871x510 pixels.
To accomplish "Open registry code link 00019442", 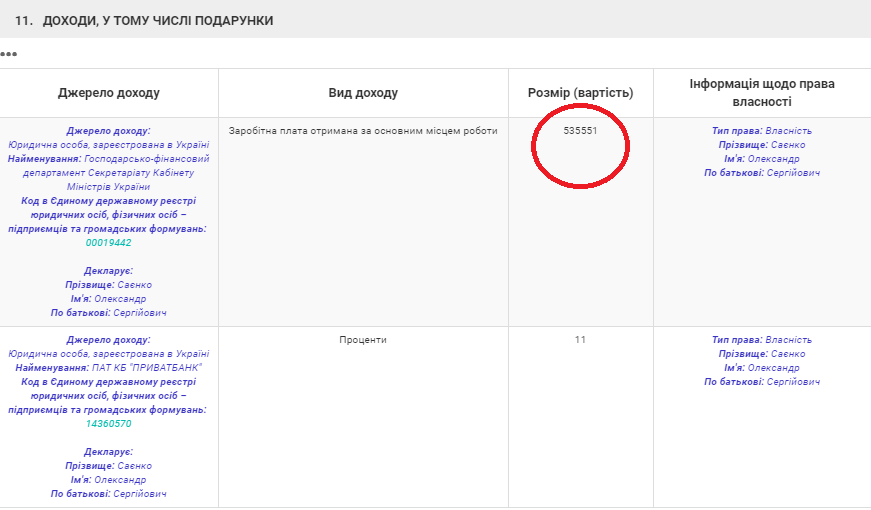I will (108, 243).
